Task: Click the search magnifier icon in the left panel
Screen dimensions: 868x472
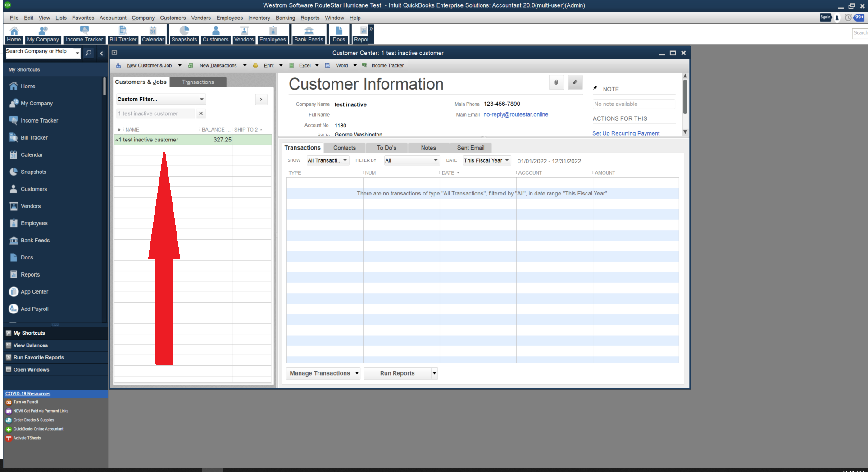Action: pos(89,53)
